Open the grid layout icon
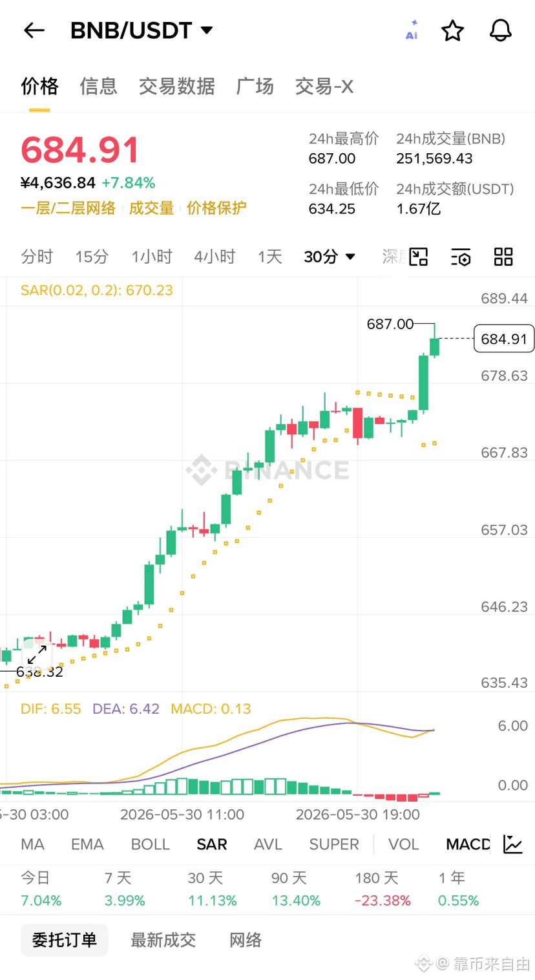Image resolution: width=535 pixels, height=980 pixels. (503, 257)
